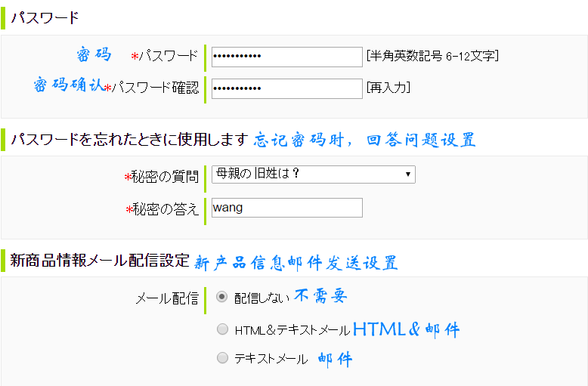Click the 秘密の答え field containing wang

click(286, 208)
